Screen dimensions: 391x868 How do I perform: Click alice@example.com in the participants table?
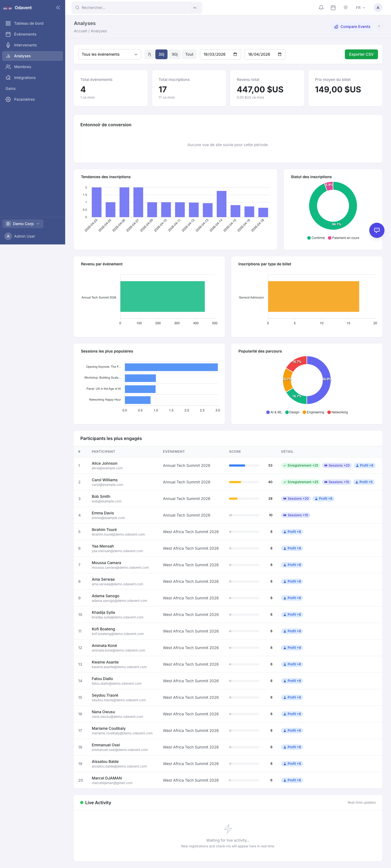point(107,468)
